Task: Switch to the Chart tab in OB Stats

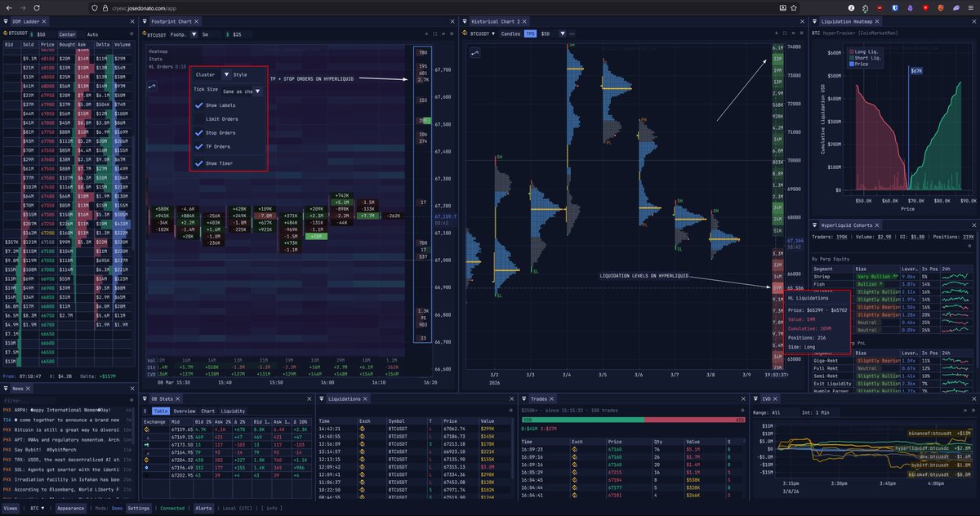Action: click(x=208, y=411)
